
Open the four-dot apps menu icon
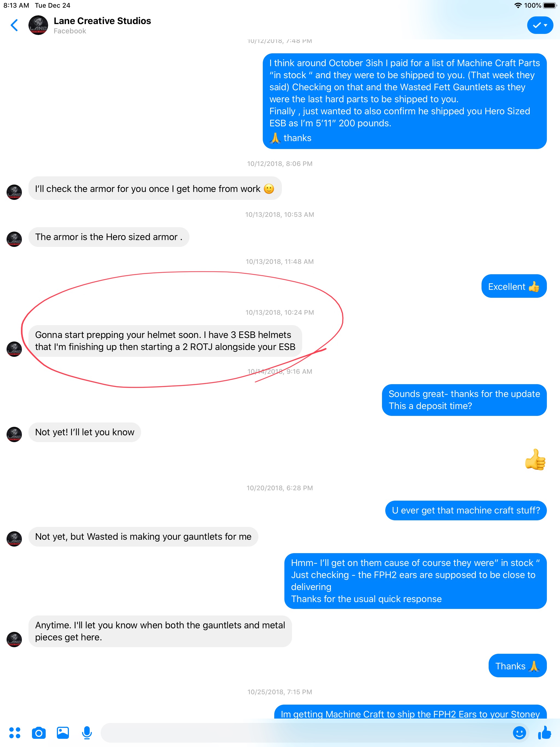click(14, 733)
